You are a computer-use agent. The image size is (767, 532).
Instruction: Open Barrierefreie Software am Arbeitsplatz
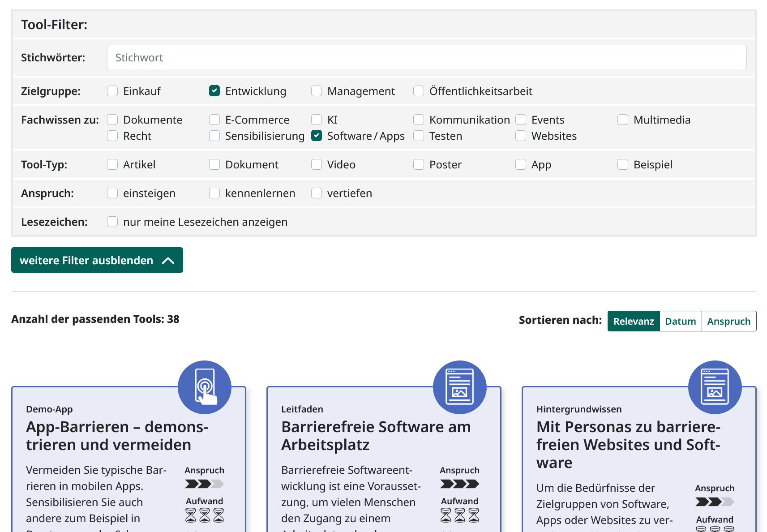pos(376,436)
